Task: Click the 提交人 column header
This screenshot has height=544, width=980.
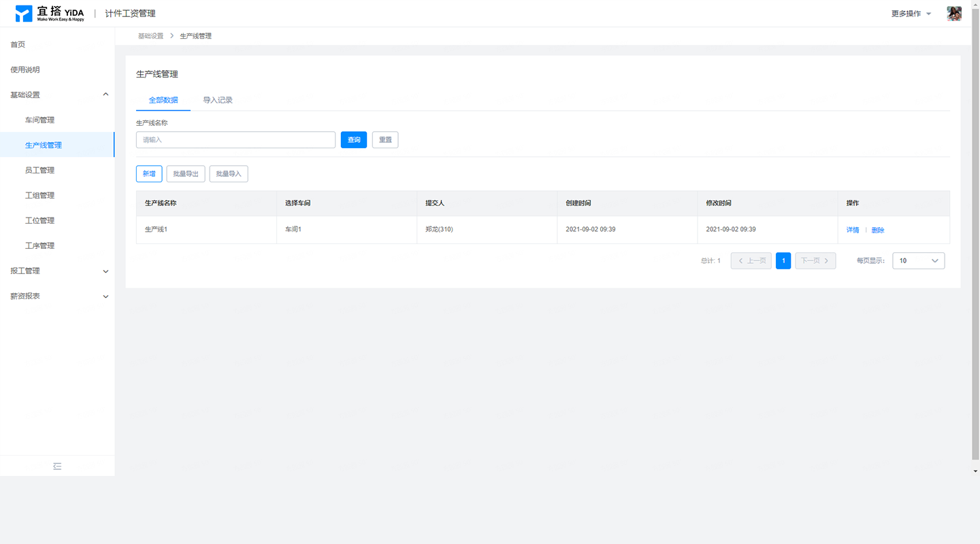Action: pyautogui.click(x=487, y=203)
